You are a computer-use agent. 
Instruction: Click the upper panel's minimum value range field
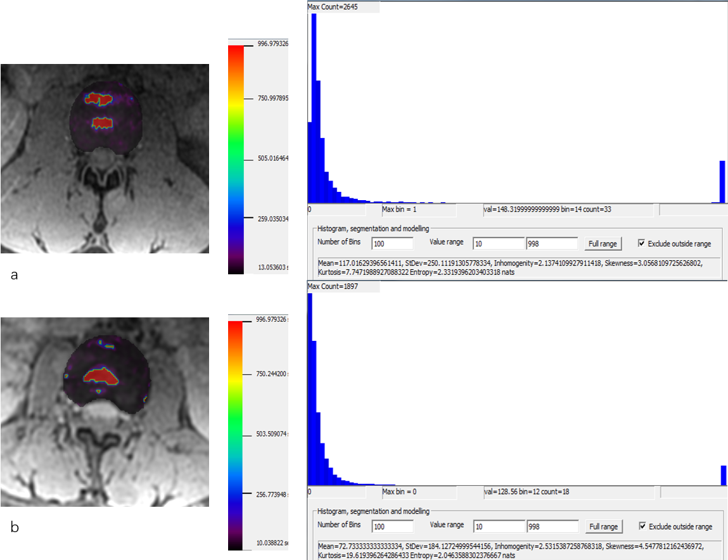[498, 244]
